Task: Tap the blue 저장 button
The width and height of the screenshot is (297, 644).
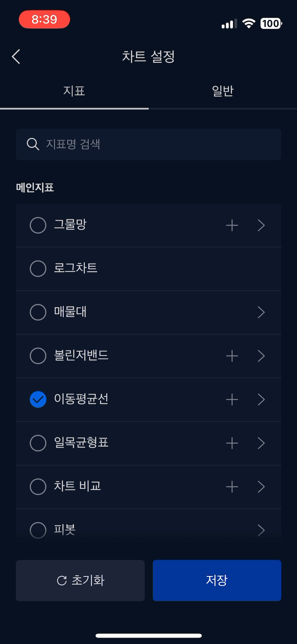Action: (217, 580)
